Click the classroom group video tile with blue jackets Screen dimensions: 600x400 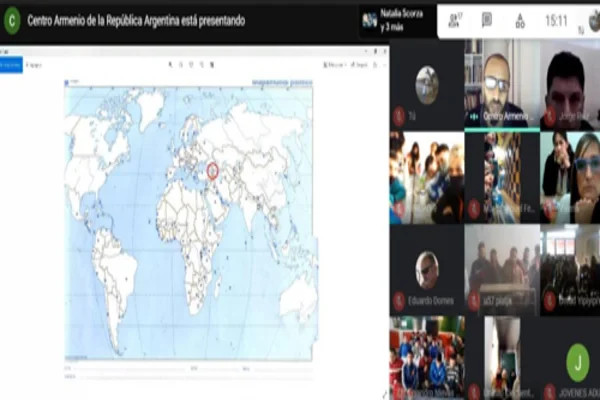(427, 358)
